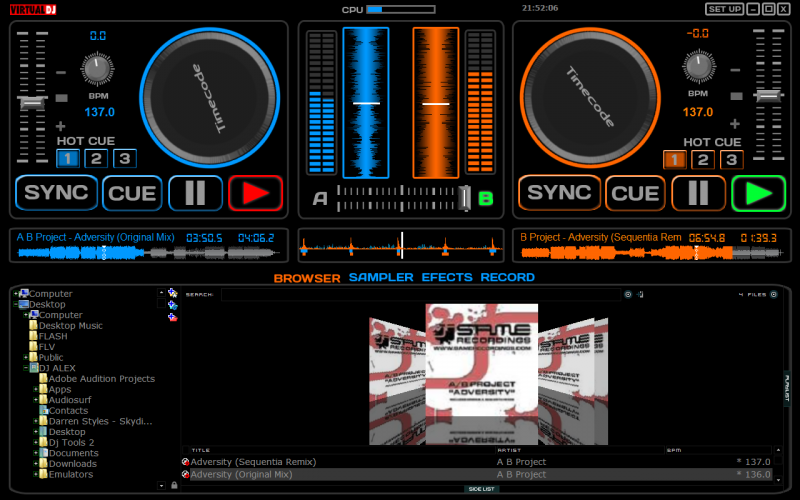Image resolution: width=800 pixels, height=500 pixels.
Task: Pause the left deck
Action: 195,193
